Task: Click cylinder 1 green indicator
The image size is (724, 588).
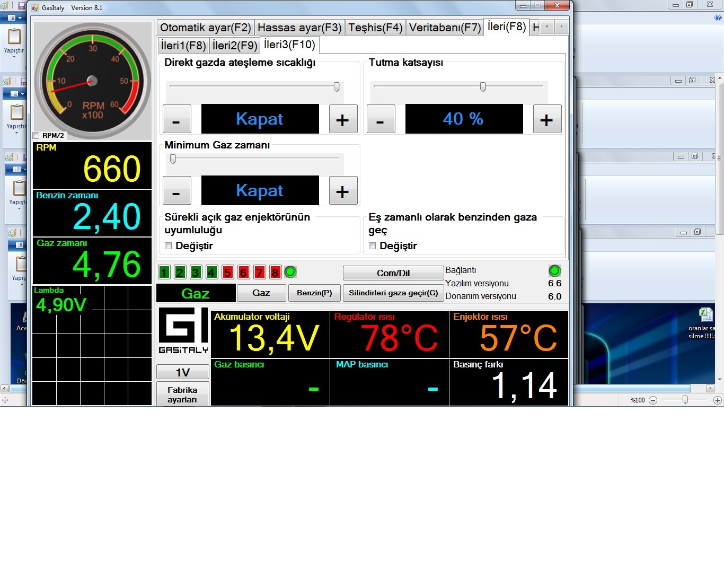Action: pyautogui.click(x=164, y=273)
